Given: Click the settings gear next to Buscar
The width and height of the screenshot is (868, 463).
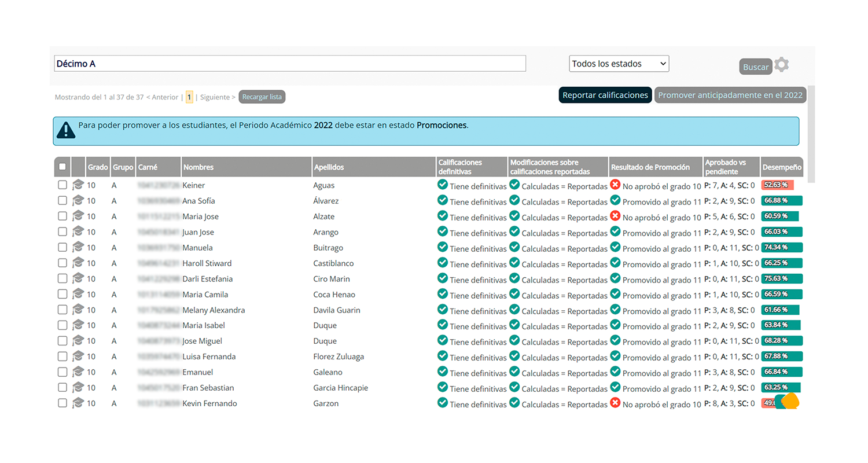Looking at the screenshot, I should point(782,65).
